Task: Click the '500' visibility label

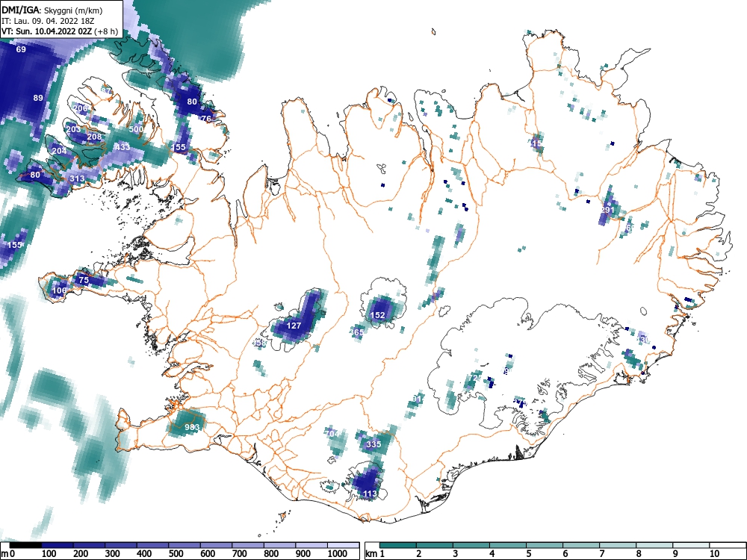Action: click(x=136, y=129)
